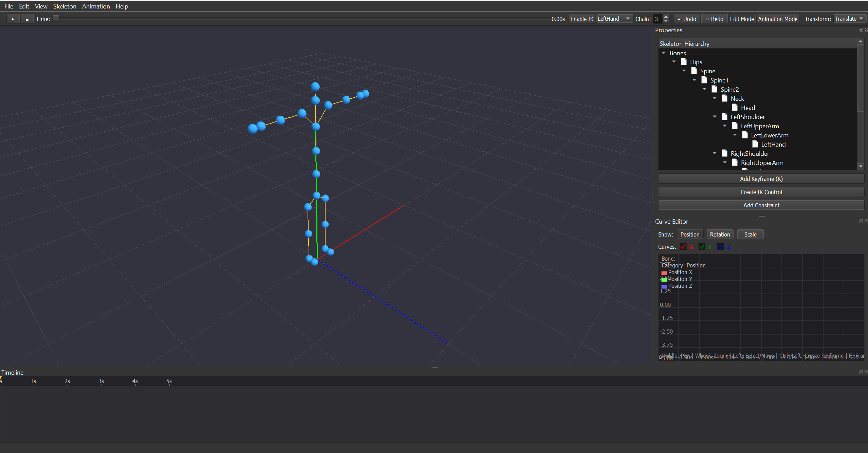Open the Animation menu
This screenshot has width=868, height=453.
tap(96, 6)
